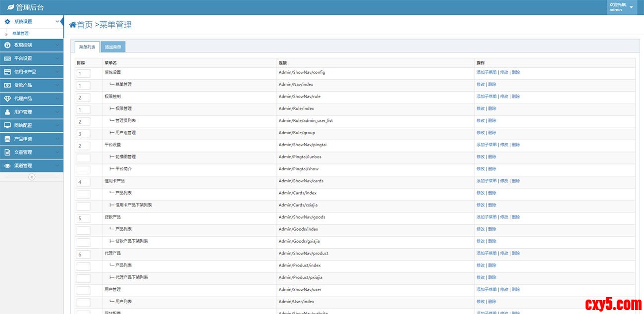Click the keyboard icon for 平台设置

click(7, 58)
